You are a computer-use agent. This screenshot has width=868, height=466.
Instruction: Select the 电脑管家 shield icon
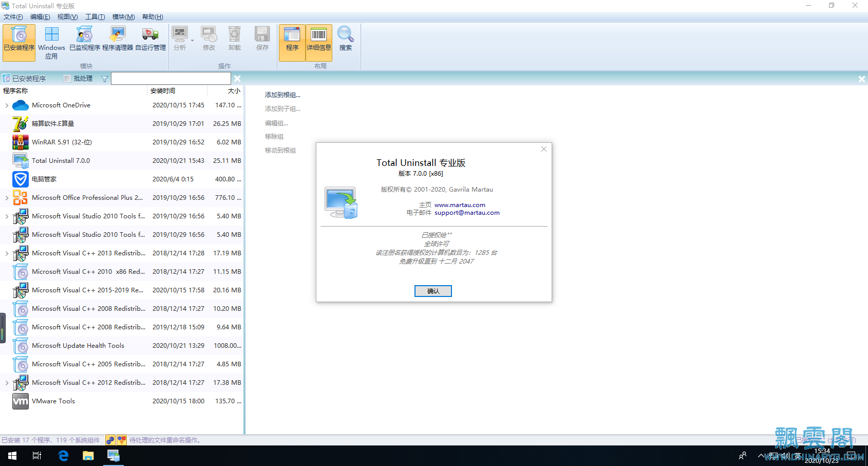(21, 179)
